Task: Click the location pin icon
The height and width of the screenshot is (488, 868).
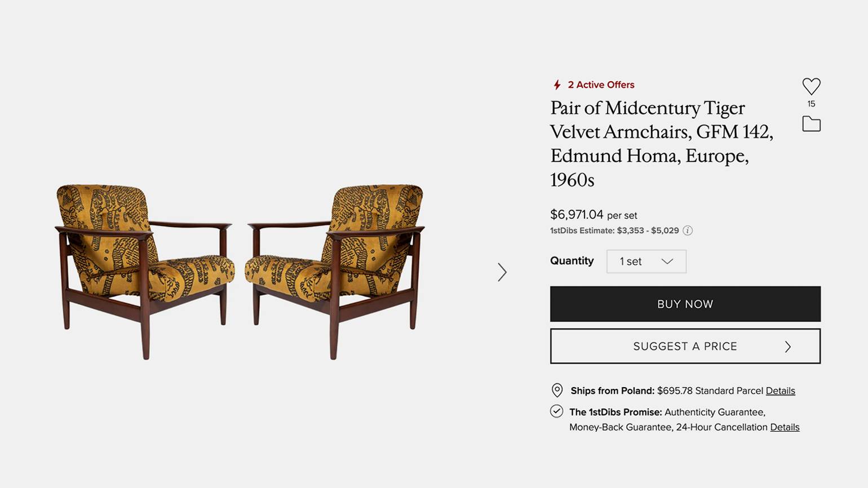Action: [557, 391]
